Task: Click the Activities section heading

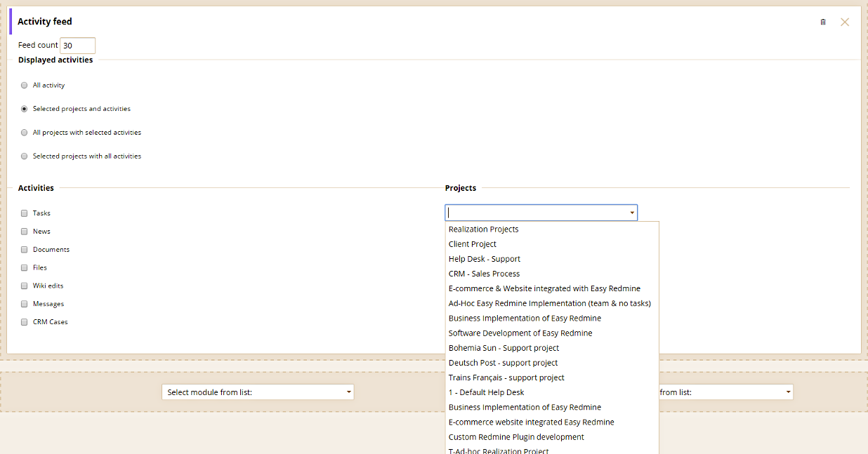Action: [36, 188]
